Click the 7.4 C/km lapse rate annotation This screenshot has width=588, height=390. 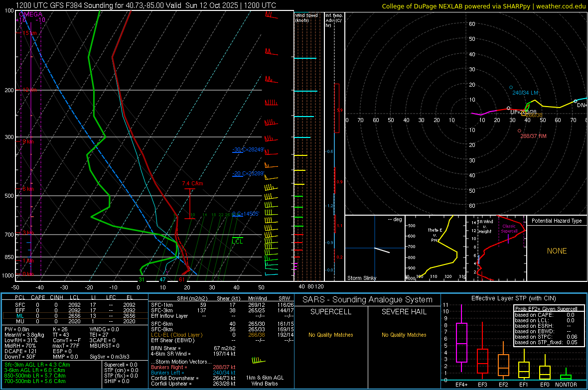[x=192, y=183]
